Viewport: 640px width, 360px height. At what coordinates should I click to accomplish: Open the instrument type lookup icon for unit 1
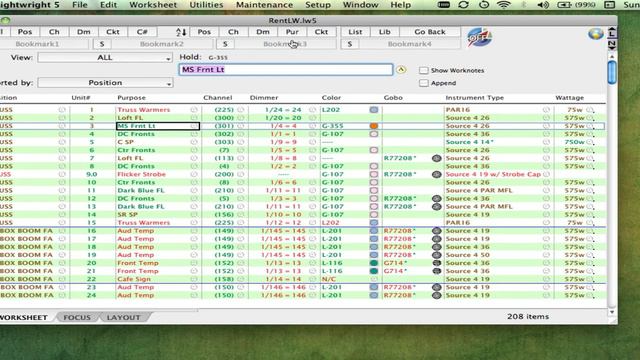(x=546, y=110)
